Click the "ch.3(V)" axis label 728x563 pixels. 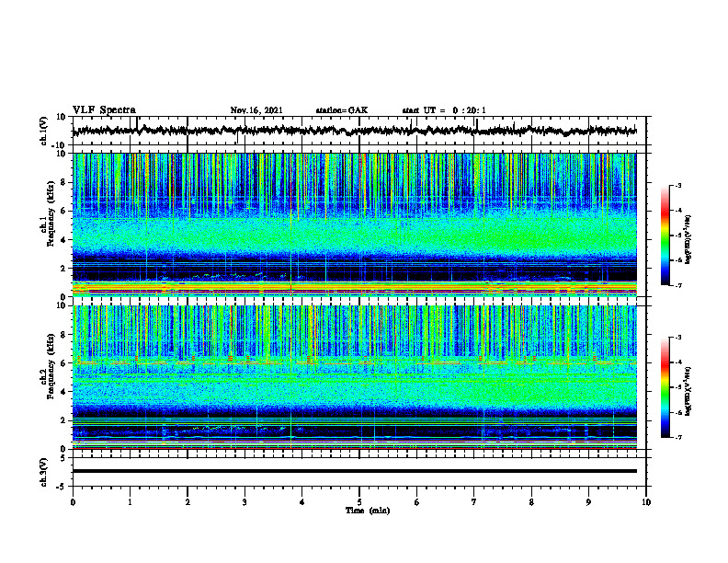tap(44, 472)
